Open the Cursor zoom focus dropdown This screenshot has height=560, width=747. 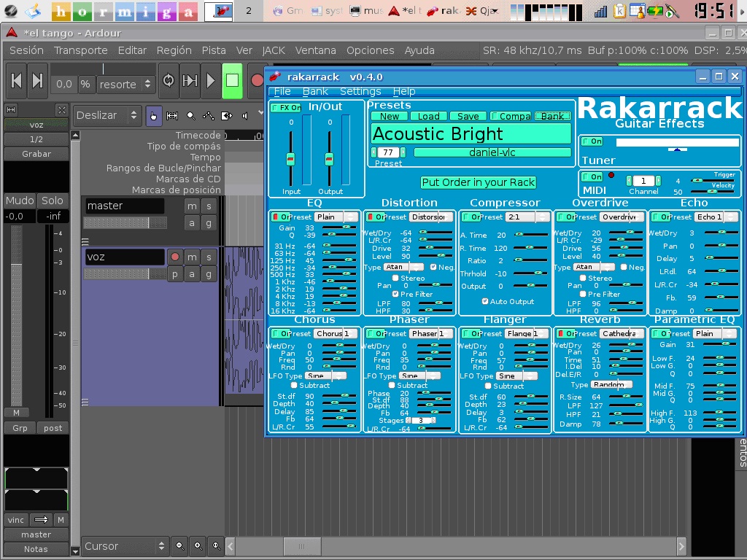[x=125, y=545]
